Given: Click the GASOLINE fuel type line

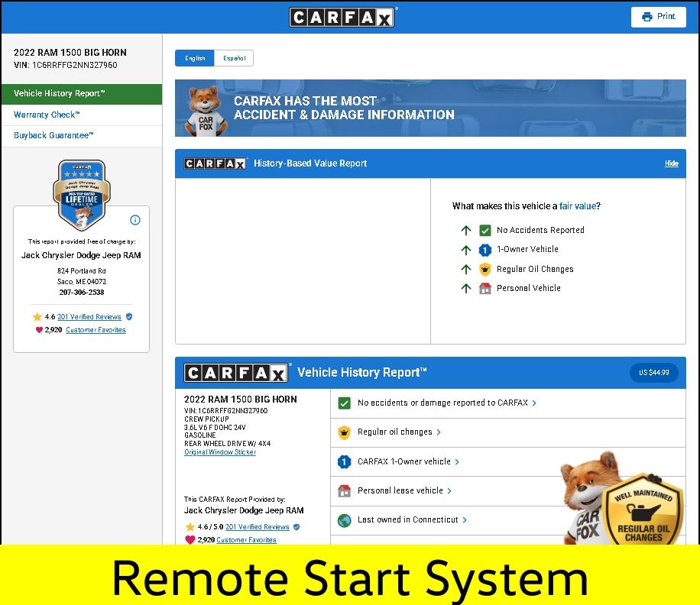Looking at the screenshot, I should tap(200, 435).
